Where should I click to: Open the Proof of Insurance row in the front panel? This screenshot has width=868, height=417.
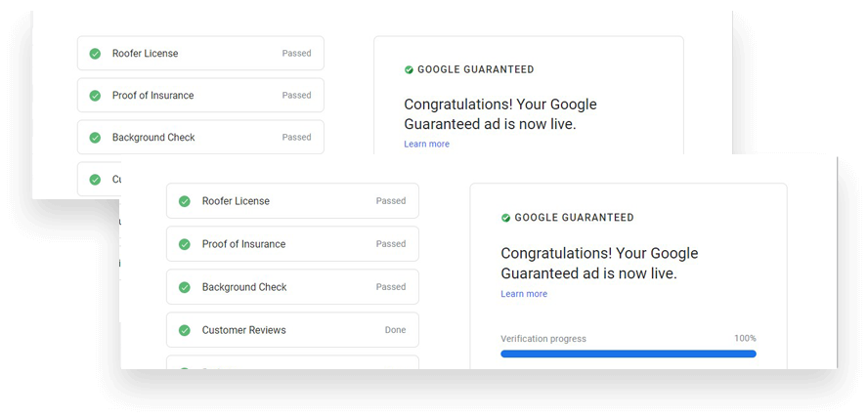291,244
